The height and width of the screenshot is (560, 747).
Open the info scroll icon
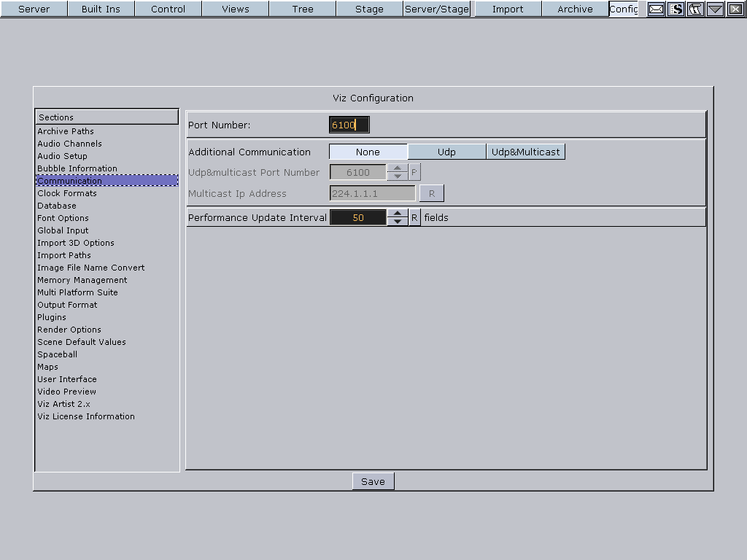pos(695,9)
